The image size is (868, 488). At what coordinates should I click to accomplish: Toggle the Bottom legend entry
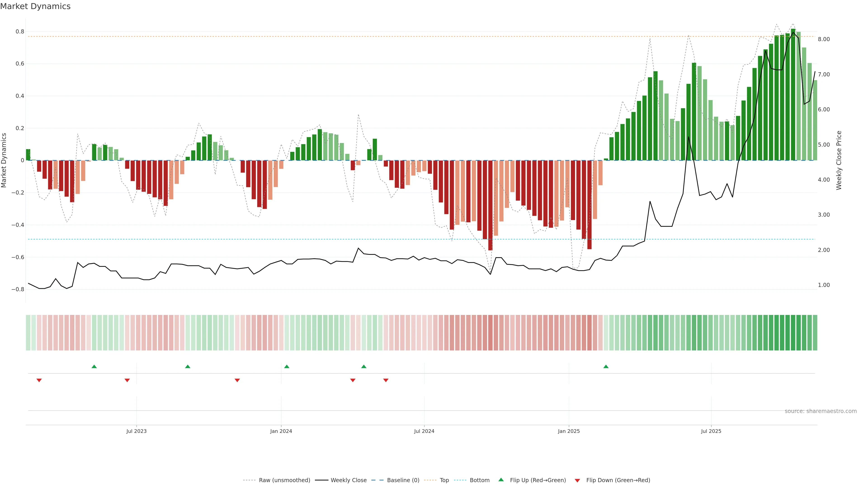click(479, 480)
